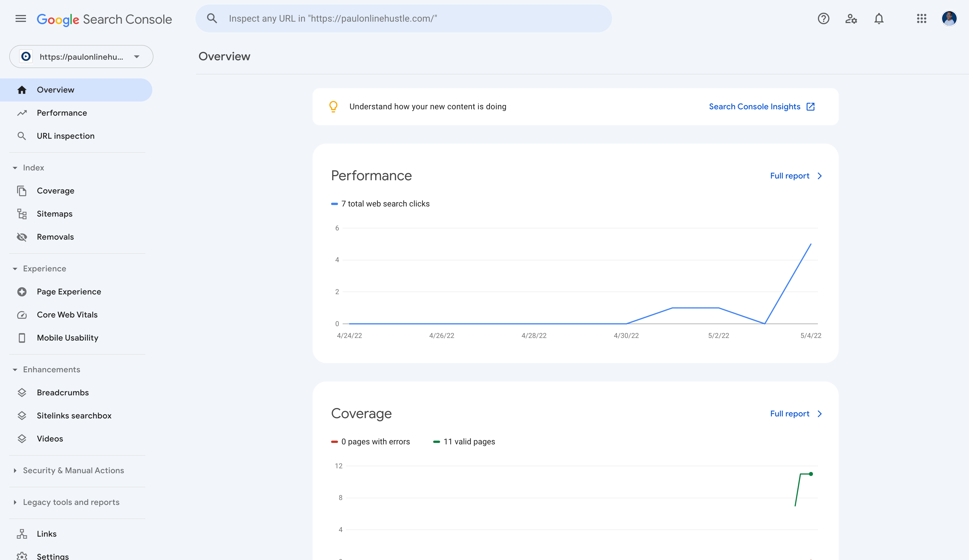
Task: Click the Mobile Usability phone icon
Action: [22, 338]
